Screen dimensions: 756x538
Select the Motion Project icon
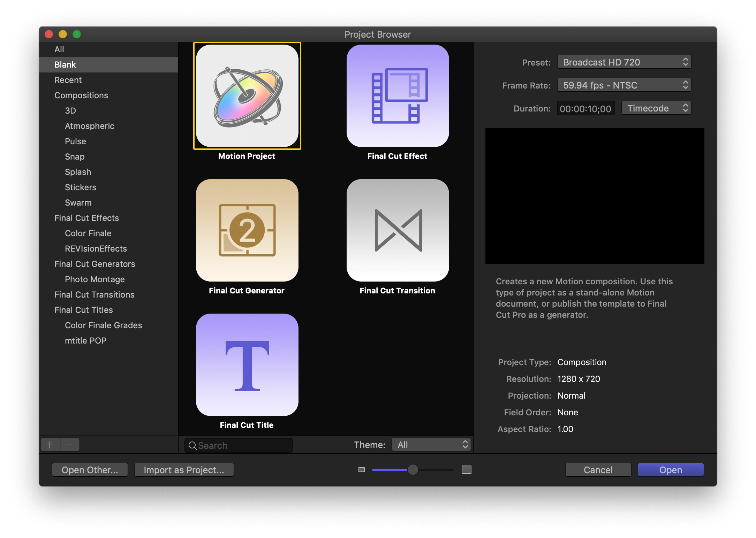click(247, 96)
